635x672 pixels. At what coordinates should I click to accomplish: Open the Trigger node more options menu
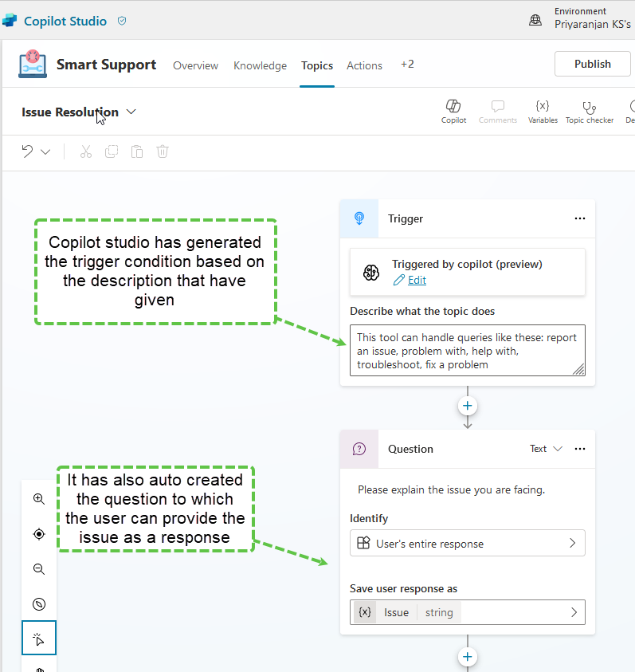pos(579,218)
